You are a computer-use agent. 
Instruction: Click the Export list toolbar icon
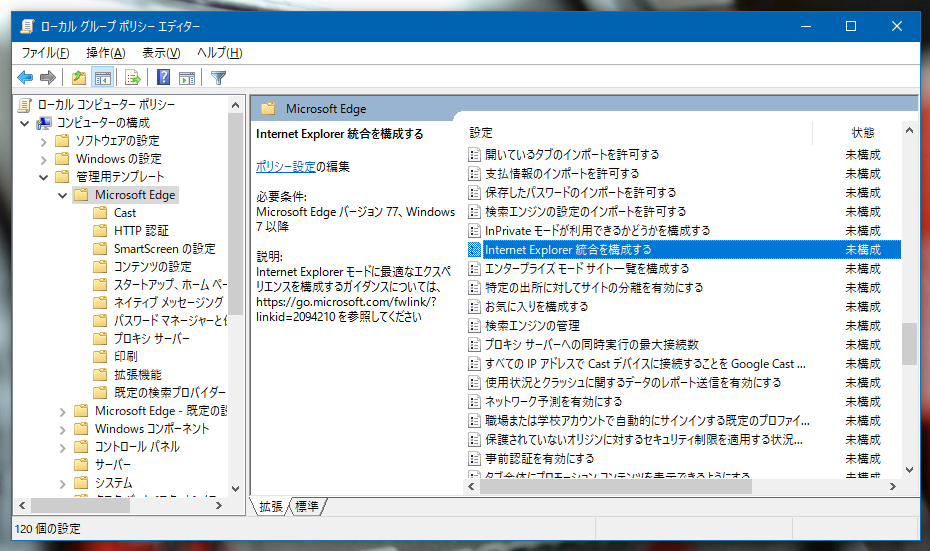pos(133,77)
